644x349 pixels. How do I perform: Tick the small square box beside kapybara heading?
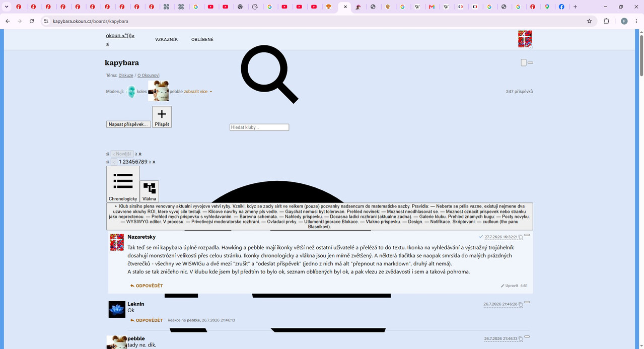[x=524, y=62]
